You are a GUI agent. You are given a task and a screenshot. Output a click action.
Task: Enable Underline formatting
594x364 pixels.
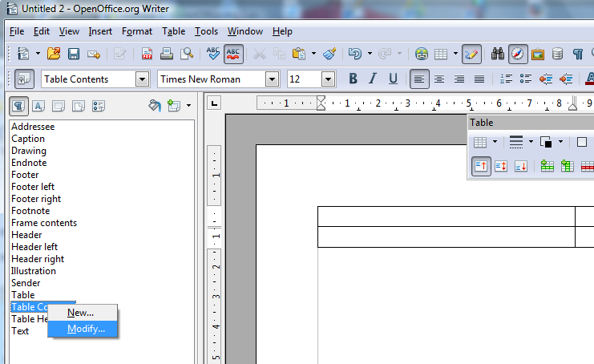tap(393, 79)
